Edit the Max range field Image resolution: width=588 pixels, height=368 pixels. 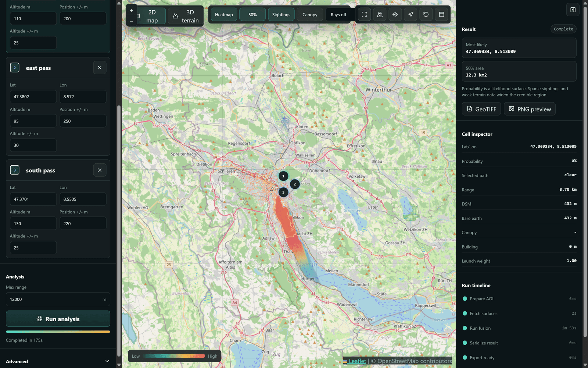click(58, 299)
